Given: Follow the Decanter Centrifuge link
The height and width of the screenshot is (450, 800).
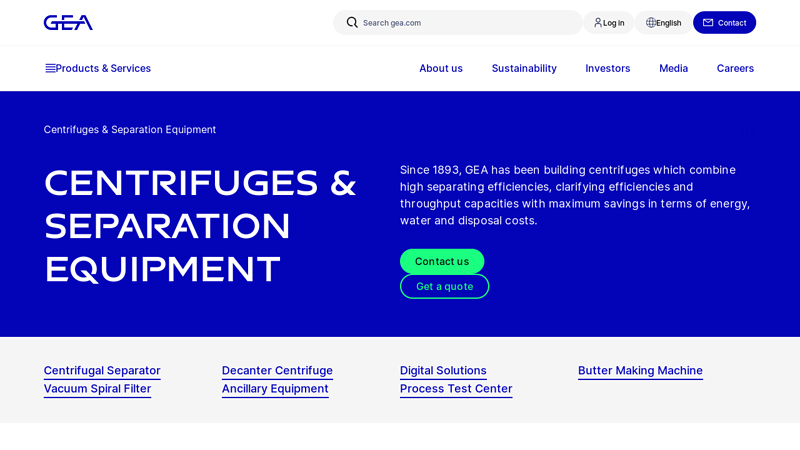Looking at the screenshot, I should (277, 370).
